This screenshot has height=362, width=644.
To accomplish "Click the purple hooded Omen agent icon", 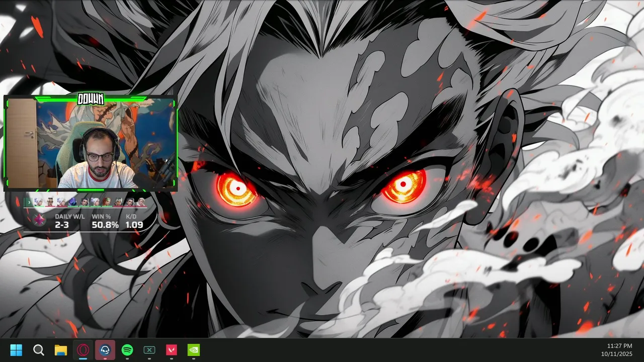I will (x=72, y=202).
